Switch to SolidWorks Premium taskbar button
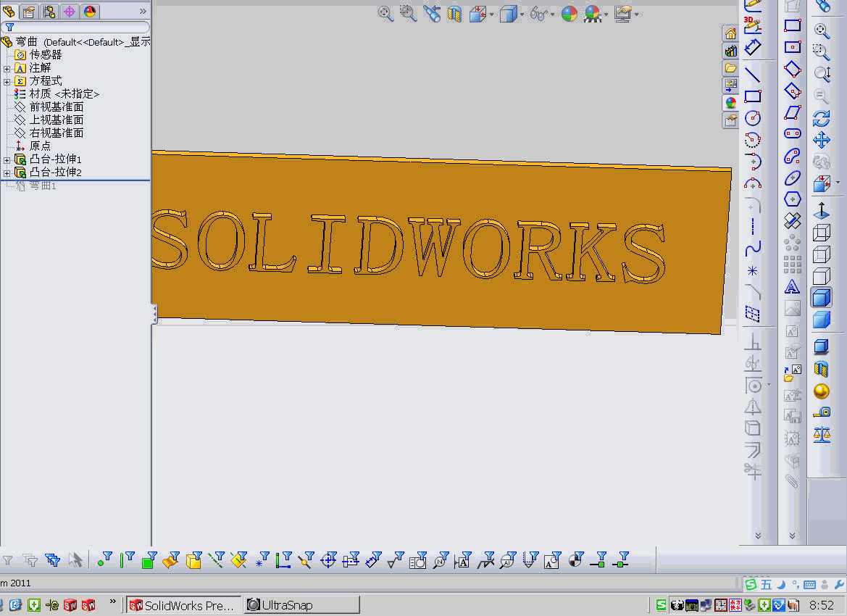The height and width of the screenshot is (616, 847). (183, 605)
